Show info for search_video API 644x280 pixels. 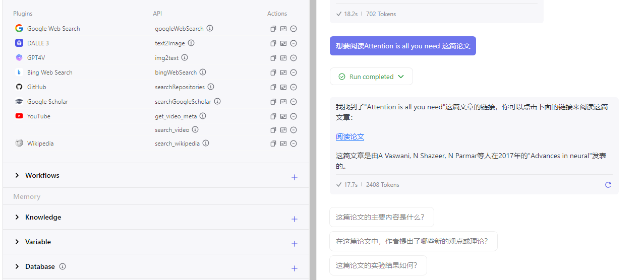pos(195,129)
